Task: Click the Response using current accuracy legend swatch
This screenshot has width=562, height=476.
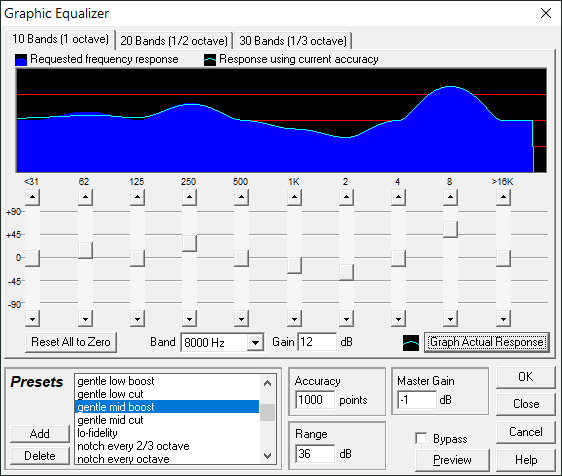Action: pyautogui.click(x=210, y=60)
